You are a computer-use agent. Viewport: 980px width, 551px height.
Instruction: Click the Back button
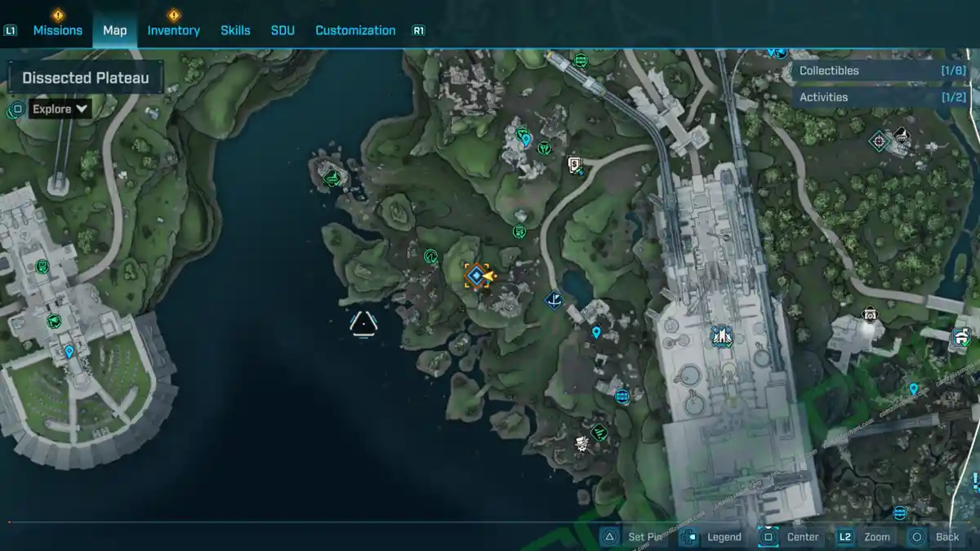[x=933, y=537]
